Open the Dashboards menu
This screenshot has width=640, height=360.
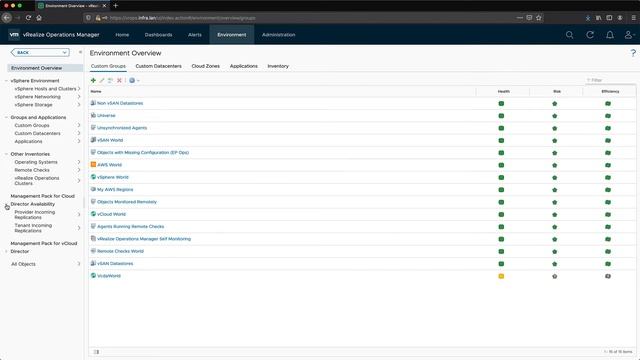(158, 35)
